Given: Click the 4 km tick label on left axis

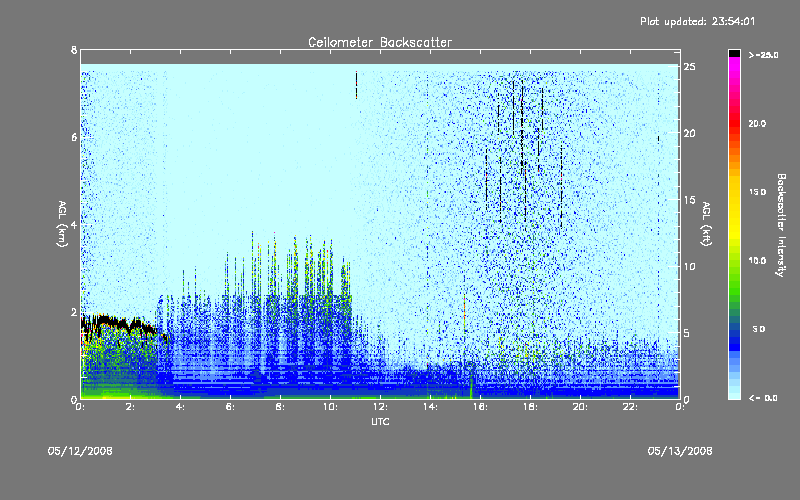Looking at the screenshot, I should pyautogui.click(x=74, y=224).
